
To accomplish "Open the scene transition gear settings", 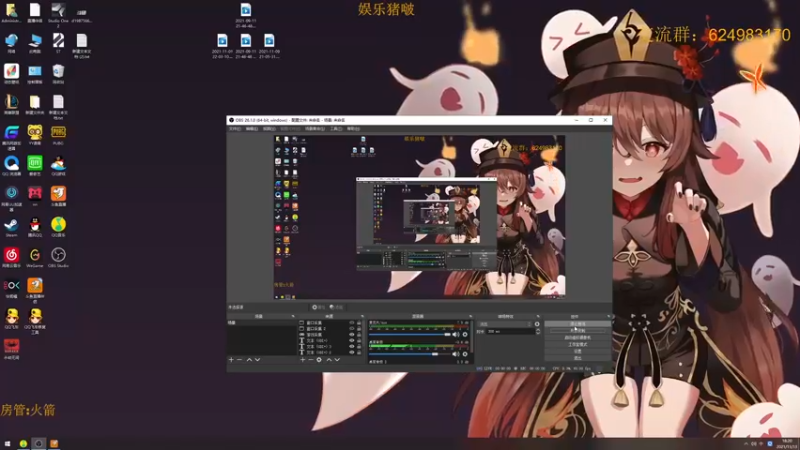I will click(537, 324).
